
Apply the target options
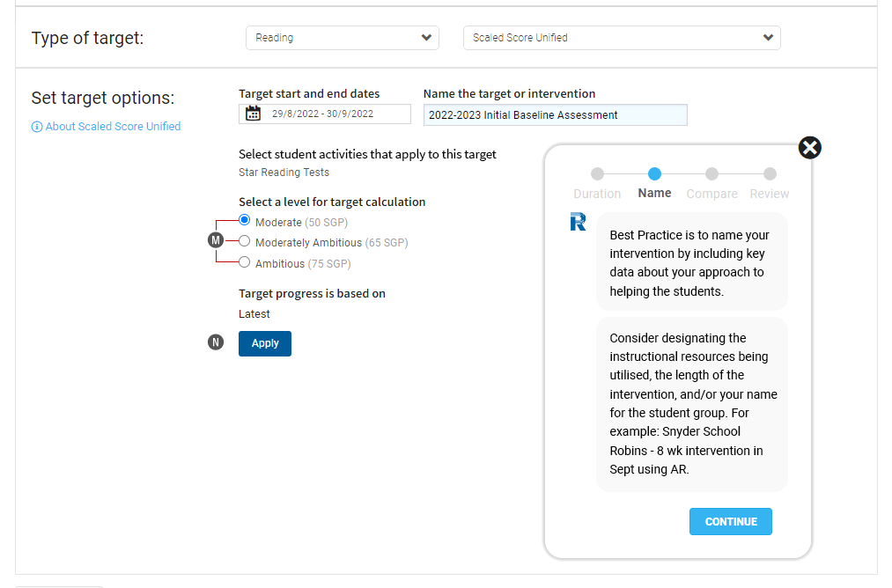pyautogui.click(x=264, y=342)
